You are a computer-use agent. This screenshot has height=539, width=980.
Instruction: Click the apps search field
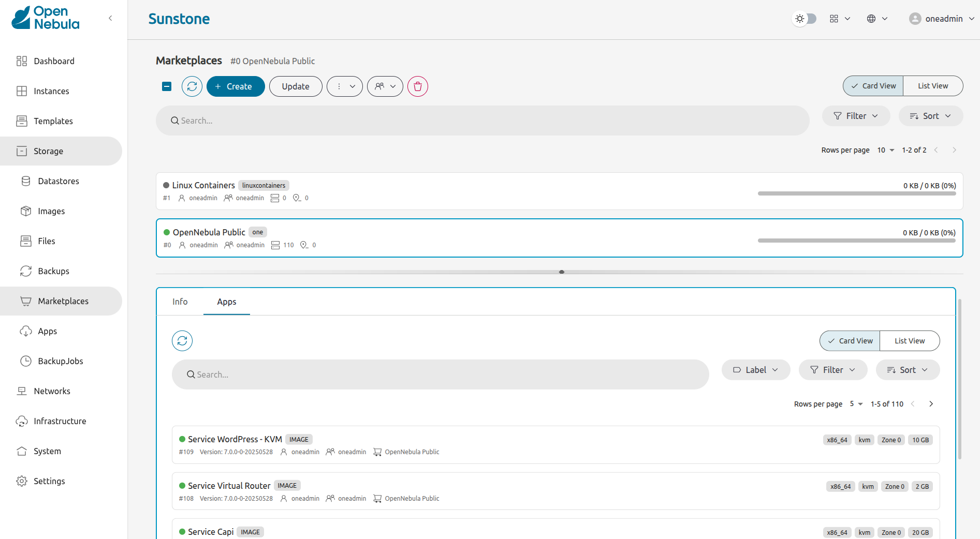440,375
